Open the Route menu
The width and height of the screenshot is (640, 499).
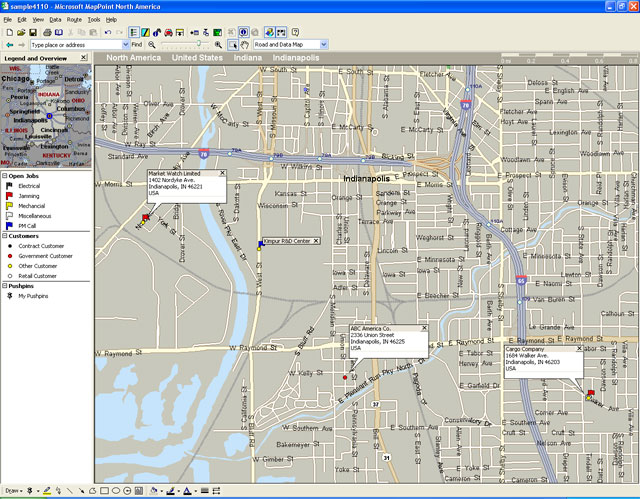[x=74, y=20]
